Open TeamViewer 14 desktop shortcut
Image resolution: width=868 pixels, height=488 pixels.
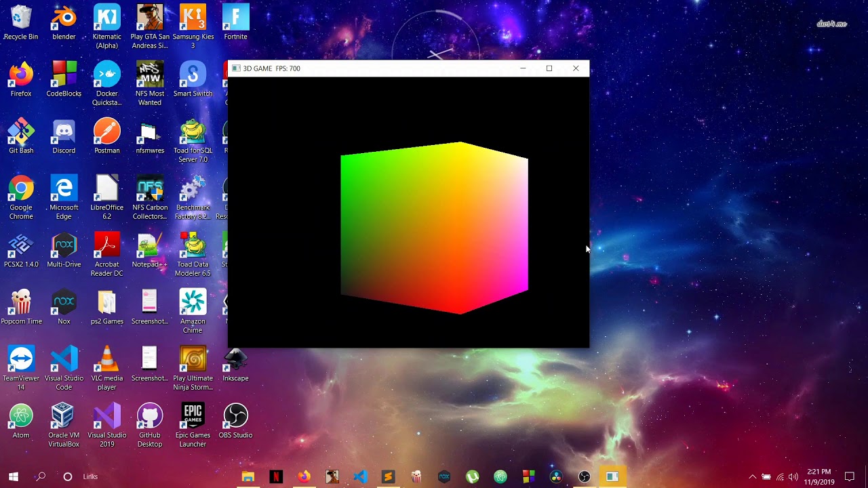[21, 369]
